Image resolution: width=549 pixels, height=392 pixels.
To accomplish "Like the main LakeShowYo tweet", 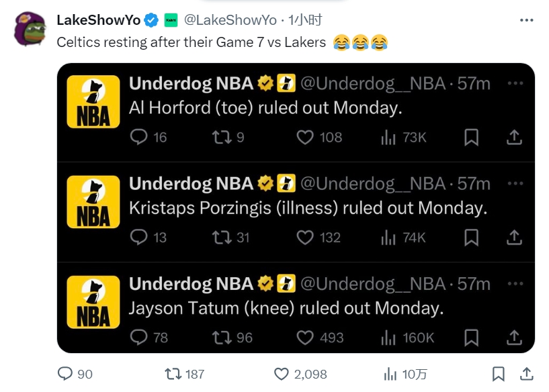I will (282, 374).
